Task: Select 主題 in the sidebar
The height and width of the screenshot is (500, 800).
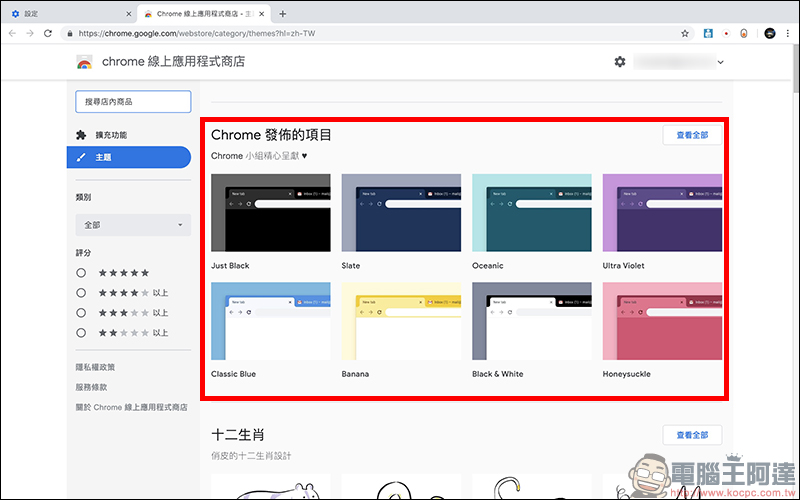Action: tap(129, 157)
